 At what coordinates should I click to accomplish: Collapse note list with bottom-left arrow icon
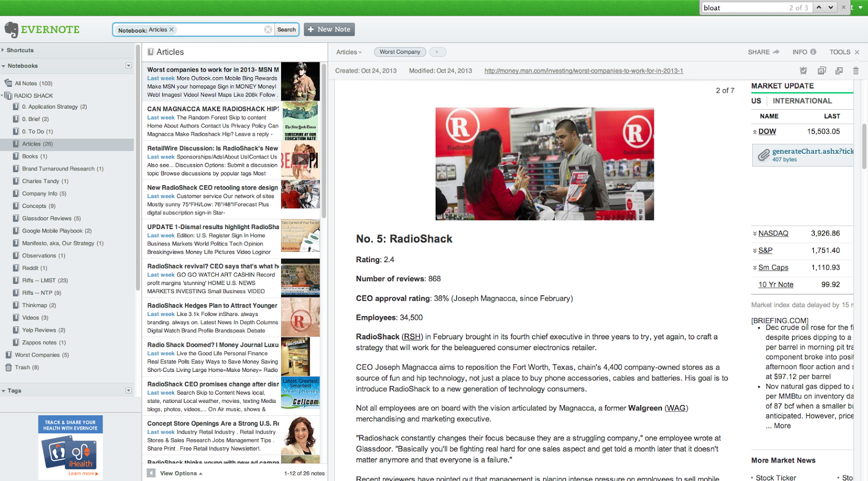(151, 473)
